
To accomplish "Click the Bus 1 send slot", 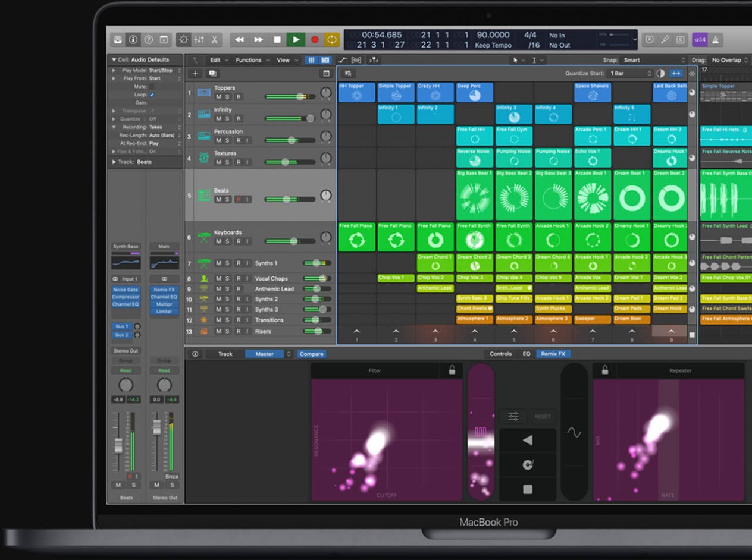I will click(x=121, y=326).
